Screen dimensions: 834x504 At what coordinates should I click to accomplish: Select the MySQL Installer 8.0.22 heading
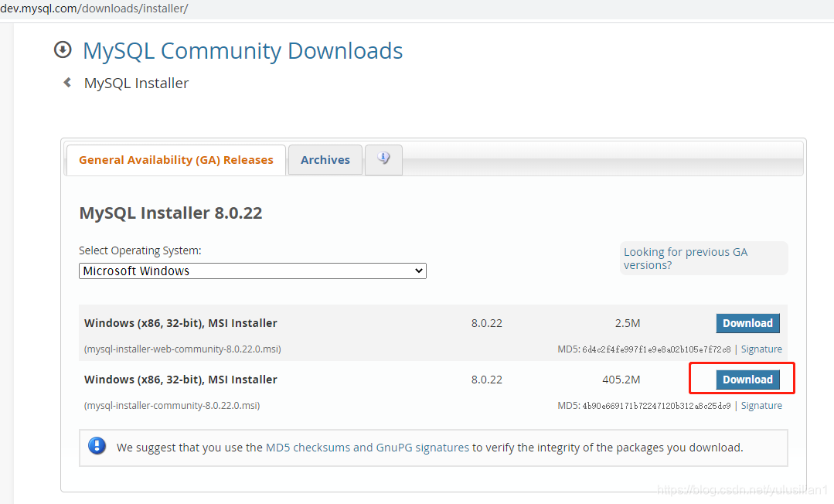(x=171, y=213)
